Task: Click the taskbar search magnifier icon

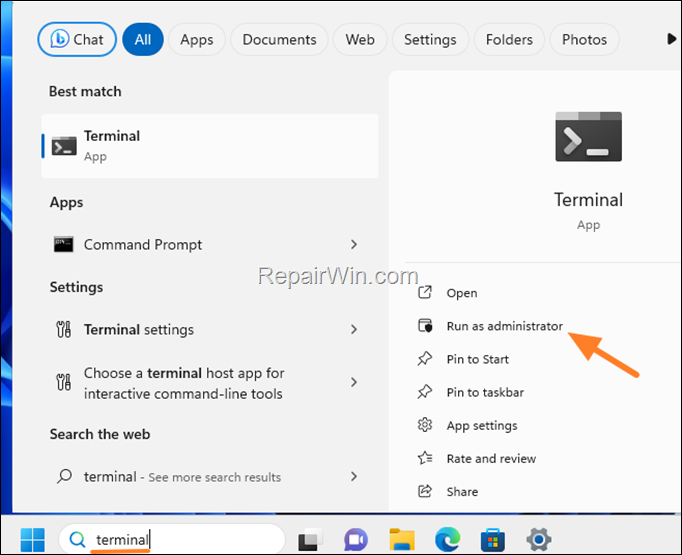Action: pos(77,539)
